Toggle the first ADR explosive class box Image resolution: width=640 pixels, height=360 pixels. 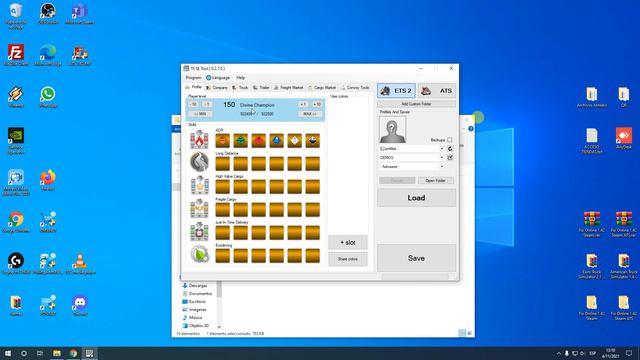click(222, 140)
